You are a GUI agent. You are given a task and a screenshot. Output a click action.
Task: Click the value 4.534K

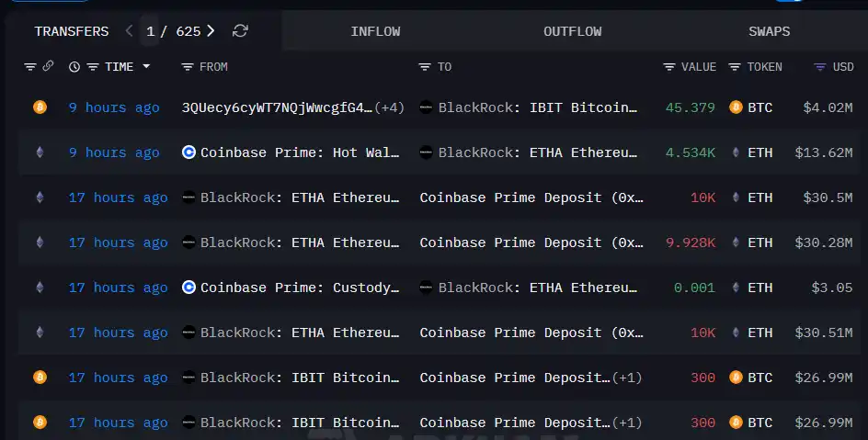pyautogui.click(x=691, y=152)
